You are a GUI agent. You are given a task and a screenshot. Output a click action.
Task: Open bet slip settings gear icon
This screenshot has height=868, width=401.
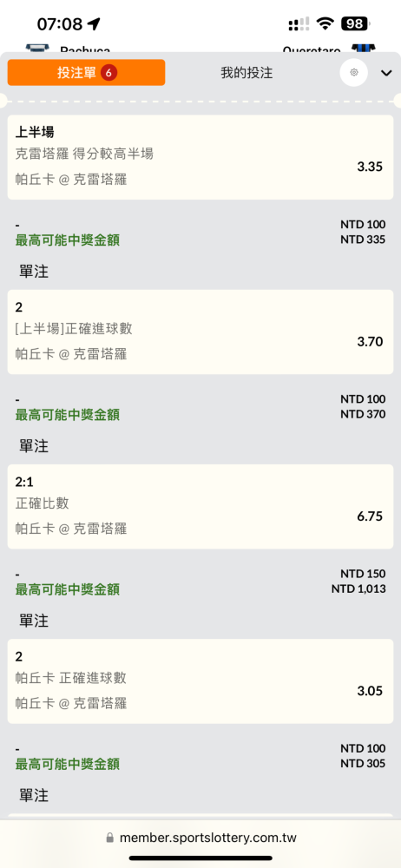point(353,73)
